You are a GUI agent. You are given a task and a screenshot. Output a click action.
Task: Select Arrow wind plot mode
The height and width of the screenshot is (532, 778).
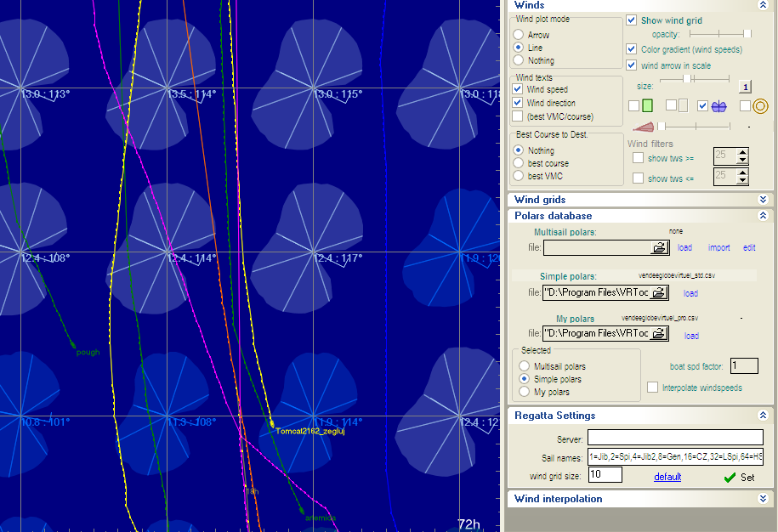(x=518, y=35)
